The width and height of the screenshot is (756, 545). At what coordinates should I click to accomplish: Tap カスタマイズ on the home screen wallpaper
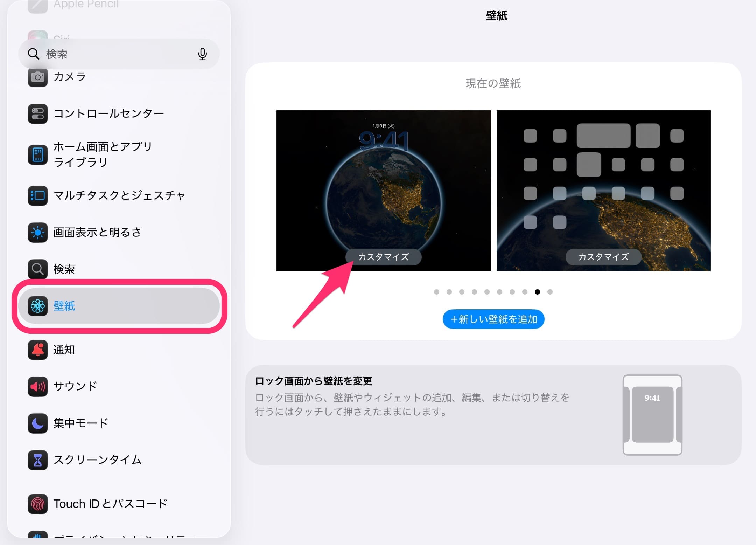(x=603, y=257)
